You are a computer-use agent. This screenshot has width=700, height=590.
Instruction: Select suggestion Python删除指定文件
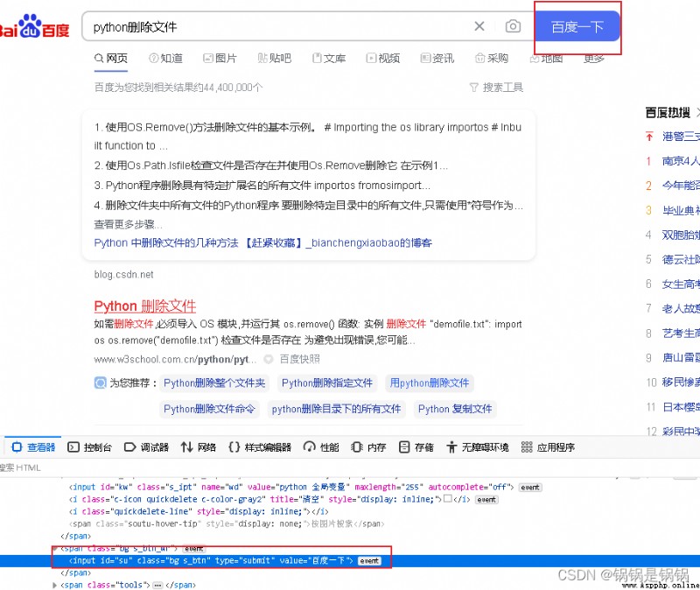[327, 383]
